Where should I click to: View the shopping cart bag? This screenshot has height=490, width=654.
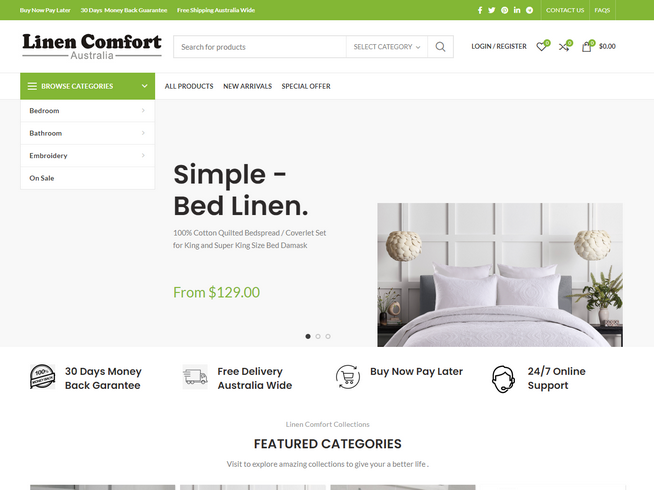pyautogui.click(x=587, y=46)
